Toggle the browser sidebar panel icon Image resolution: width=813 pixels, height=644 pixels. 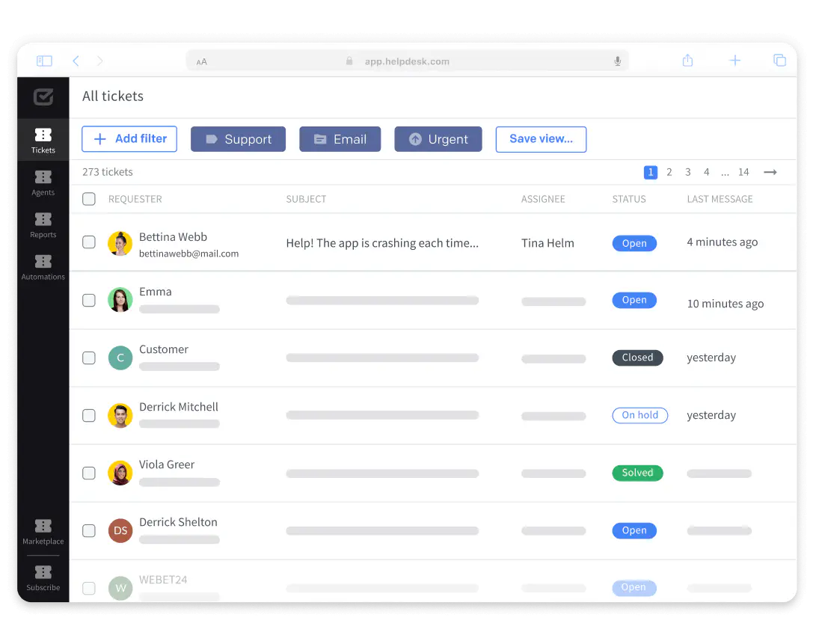coord(45,61)
